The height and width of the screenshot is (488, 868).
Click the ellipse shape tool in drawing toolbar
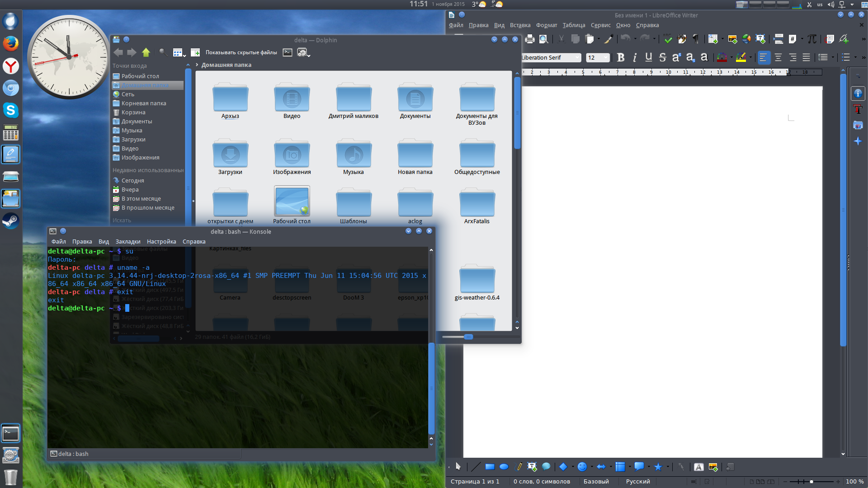point(504,467)
